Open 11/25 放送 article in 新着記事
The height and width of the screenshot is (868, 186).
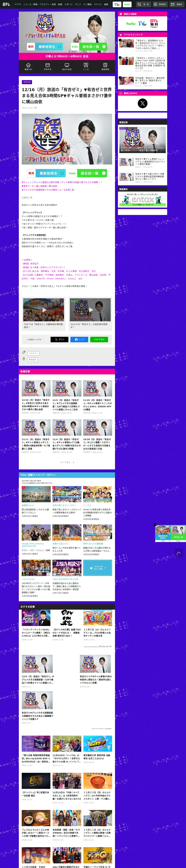pyautogui.click(x=97, y=397)
